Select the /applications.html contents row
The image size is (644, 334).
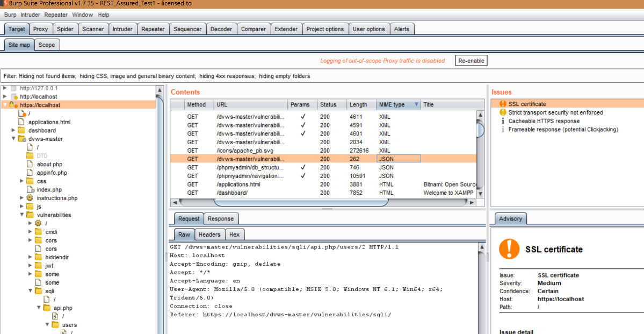pos(324,184)
